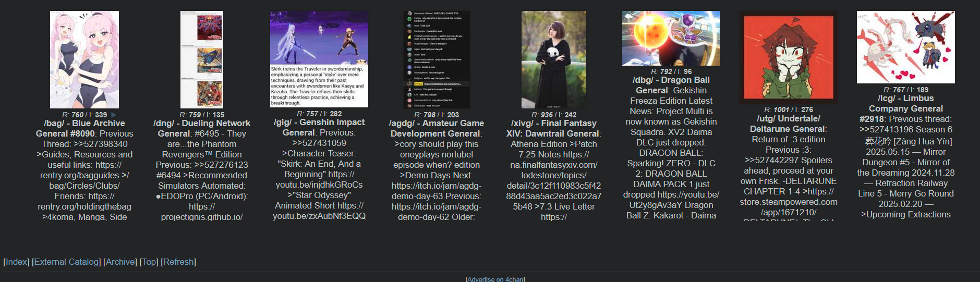The width and height of the screenshot is (980, 282).
Task: Click the 'Revengers™ Edition' text
Action: pyautogui.click(x=202, y=154)
